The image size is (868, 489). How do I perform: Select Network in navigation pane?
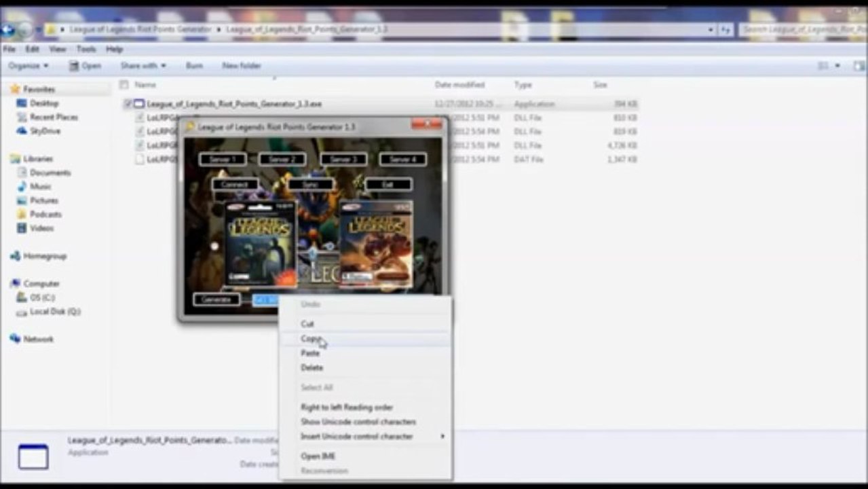[38, 339]
